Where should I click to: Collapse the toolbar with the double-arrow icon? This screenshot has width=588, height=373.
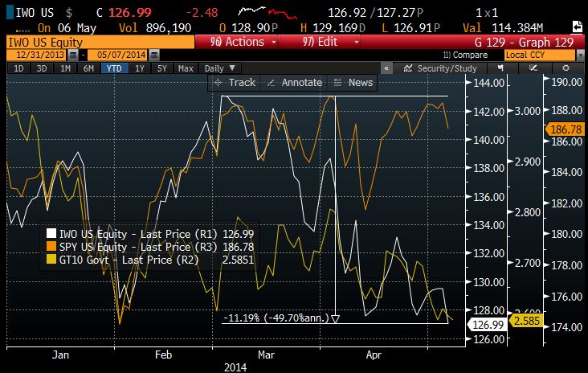(386, 68)
